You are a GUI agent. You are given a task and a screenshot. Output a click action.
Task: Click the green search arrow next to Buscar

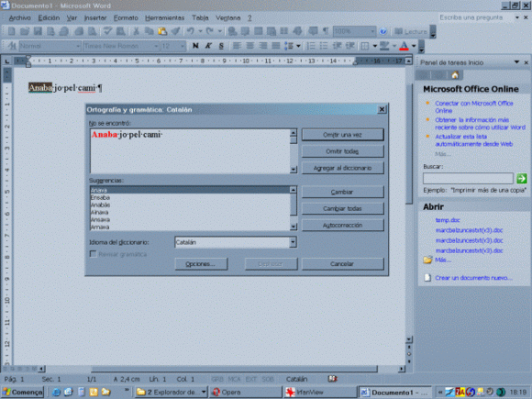522,178
